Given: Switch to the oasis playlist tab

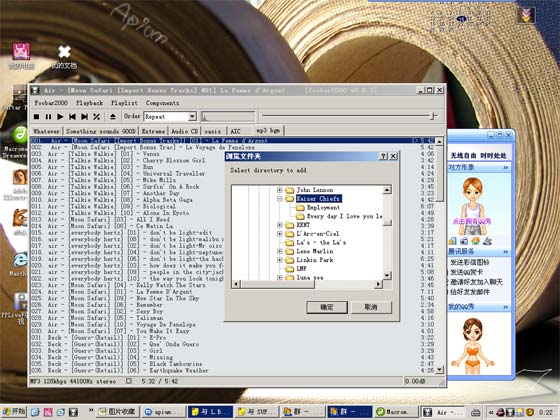Looking at the screenshot, I should point(212,131).
